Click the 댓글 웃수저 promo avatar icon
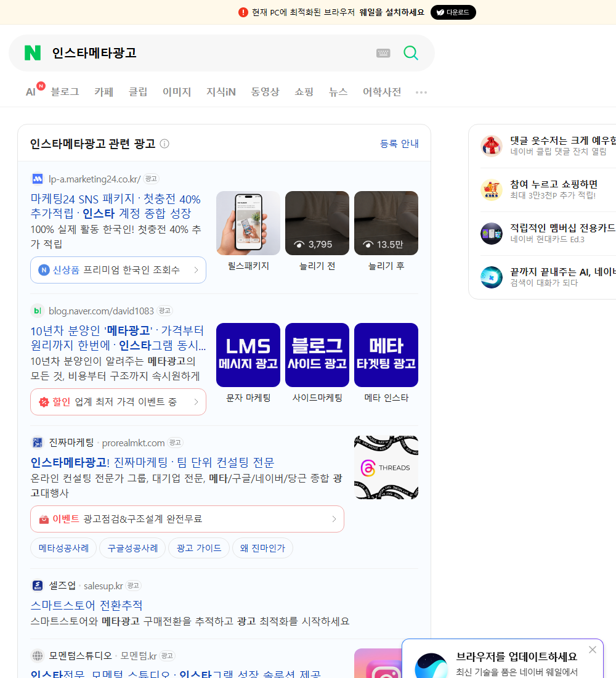 click(492, 145)
